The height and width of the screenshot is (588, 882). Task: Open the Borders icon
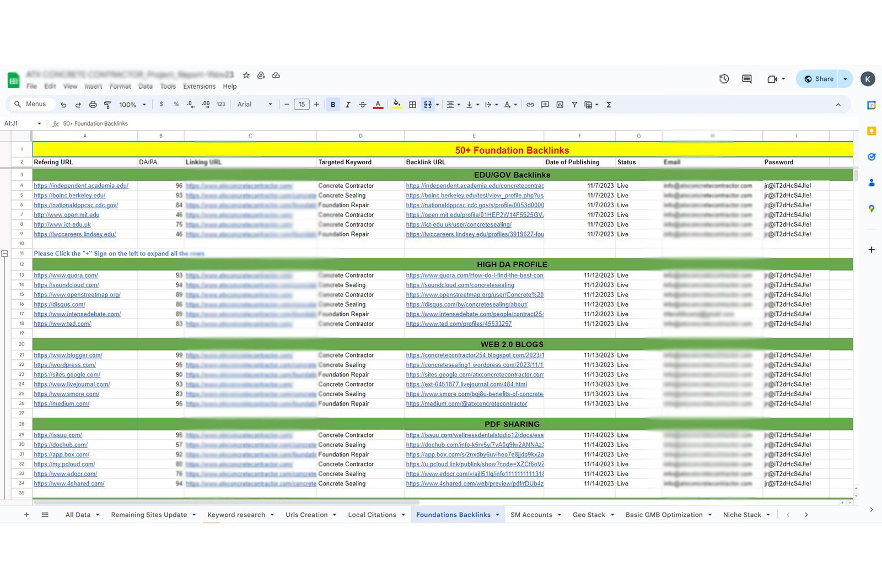click(412, 105)
